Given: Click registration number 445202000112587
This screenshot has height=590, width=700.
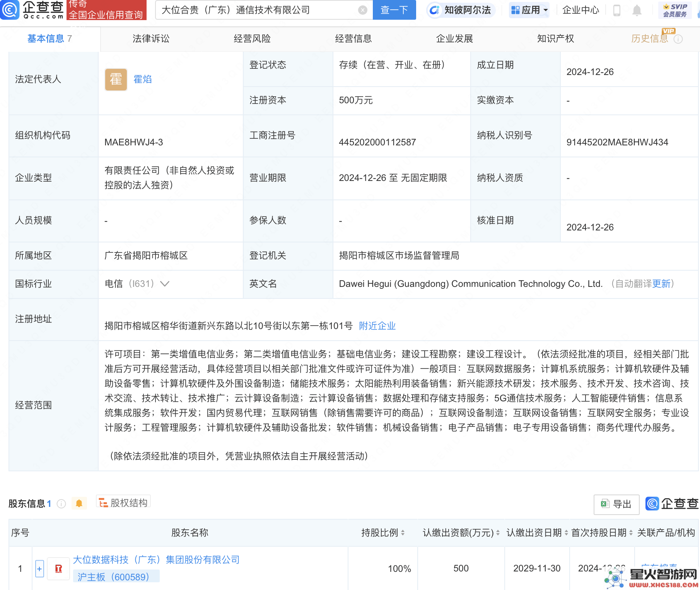Looking at the screenshot, I should point(377,142).
